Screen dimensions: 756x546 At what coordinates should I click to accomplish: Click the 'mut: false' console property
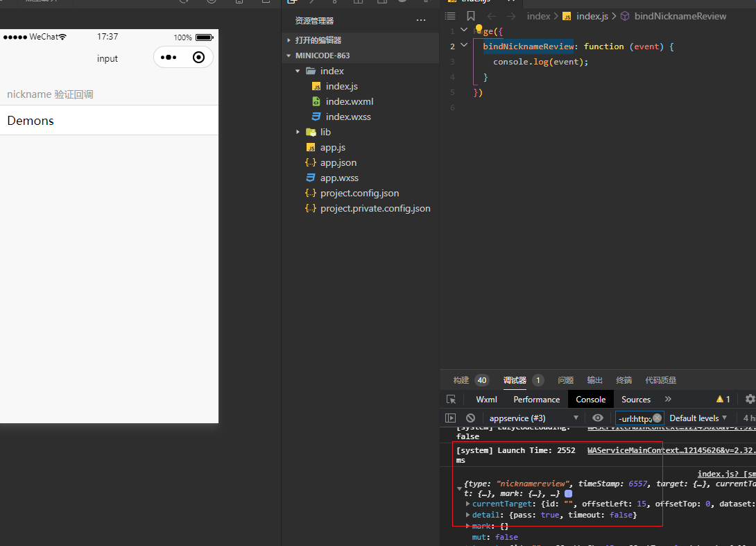(x=495, y=537)
